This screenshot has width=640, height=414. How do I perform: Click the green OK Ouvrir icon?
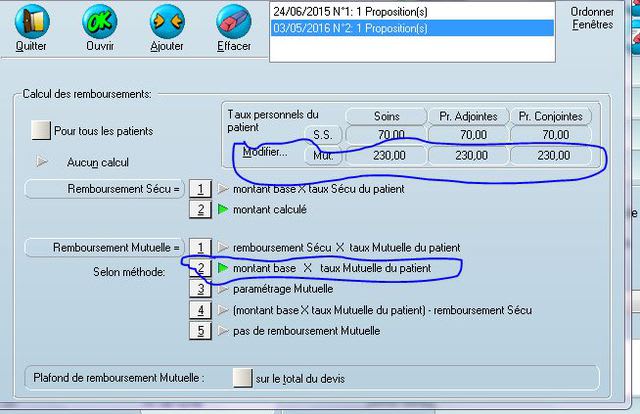tap(99, 21)
